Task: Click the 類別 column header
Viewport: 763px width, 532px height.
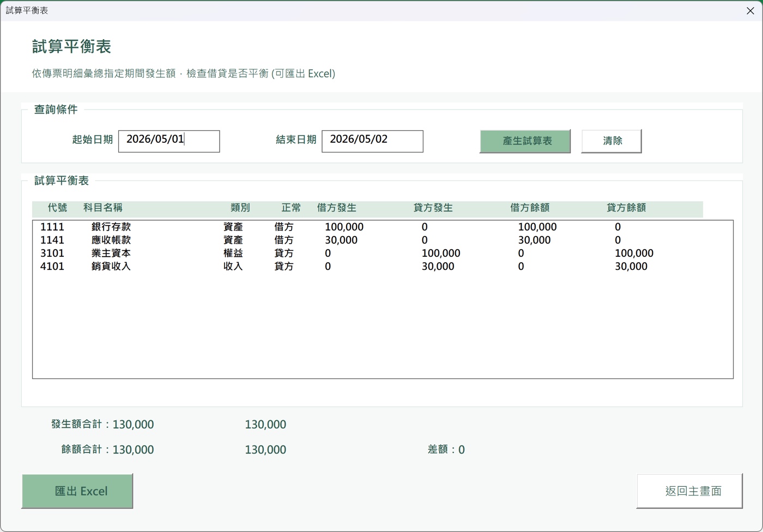Action: 240,208
